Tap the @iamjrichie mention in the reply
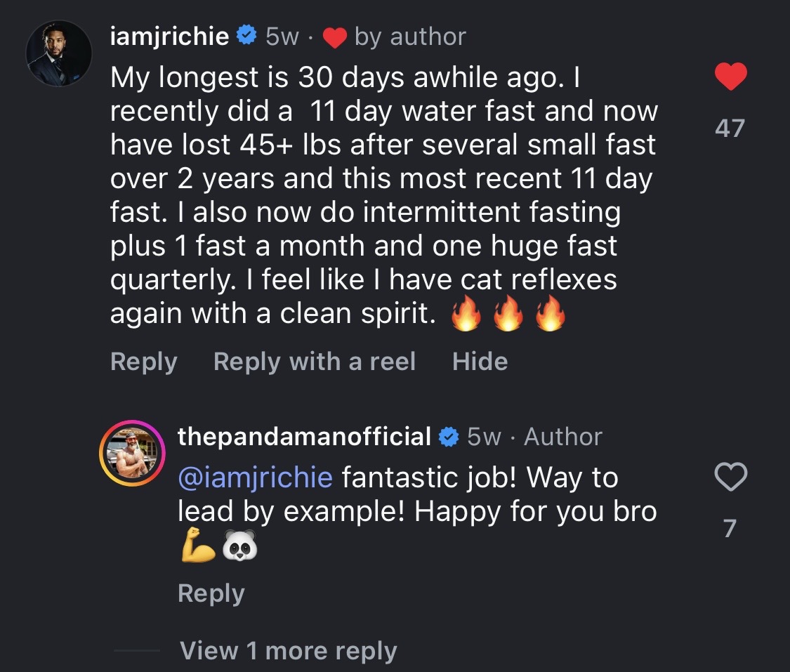The image size is (790, 672). [255, 478]
